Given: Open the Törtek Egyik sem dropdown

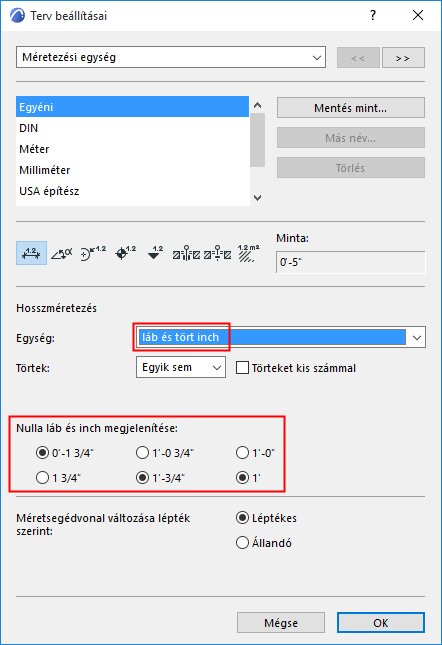Looking at the screenshot, I should [x=181, y=367].
